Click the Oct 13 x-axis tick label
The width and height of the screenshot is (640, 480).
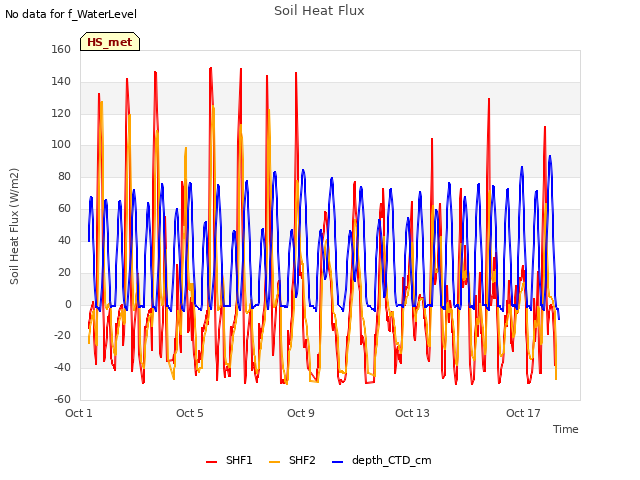pyautogui.click(x=412, y=413)
